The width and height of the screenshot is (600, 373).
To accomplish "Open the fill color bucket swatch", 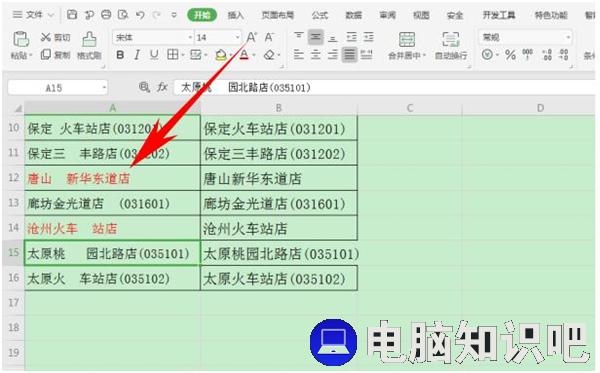I will point(220,55).
